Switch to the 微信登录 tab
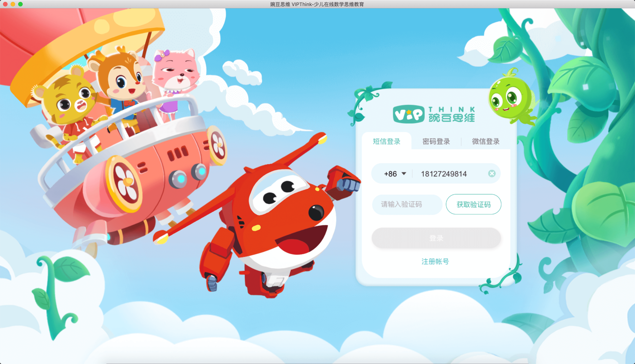The height and width of the screenshot is (364, 635). (x=486, y=141)
